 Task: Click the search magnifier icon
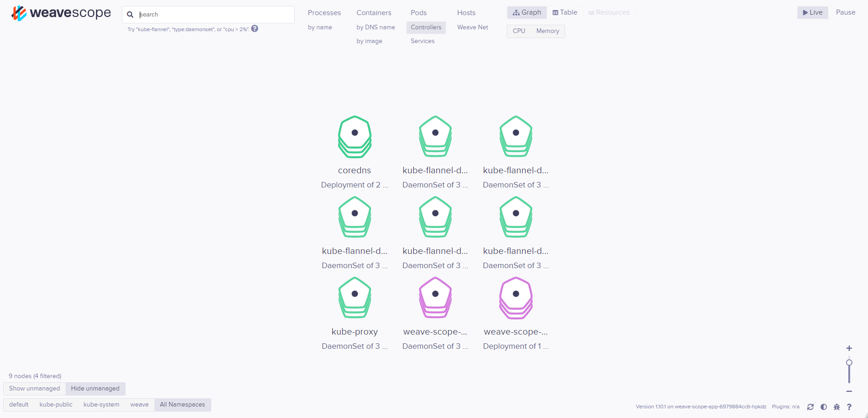coord(130,15)
